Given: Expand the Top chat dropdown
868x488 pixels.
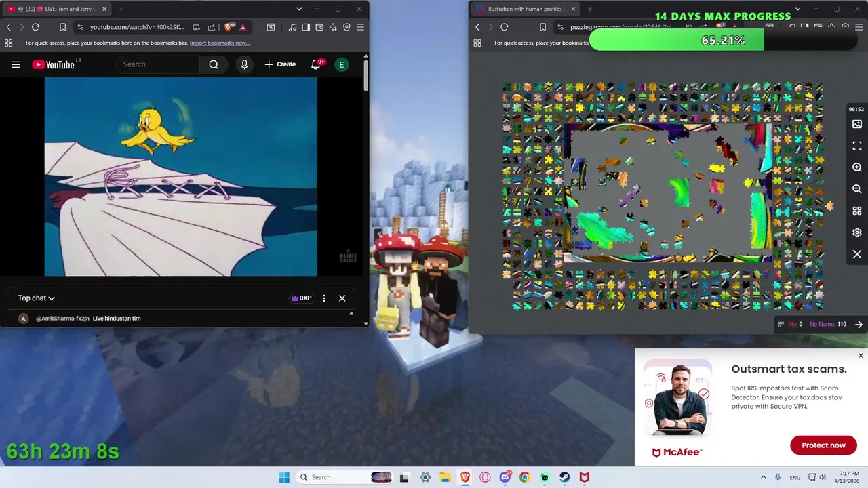Looking at the screenshot, I should 37,298.
